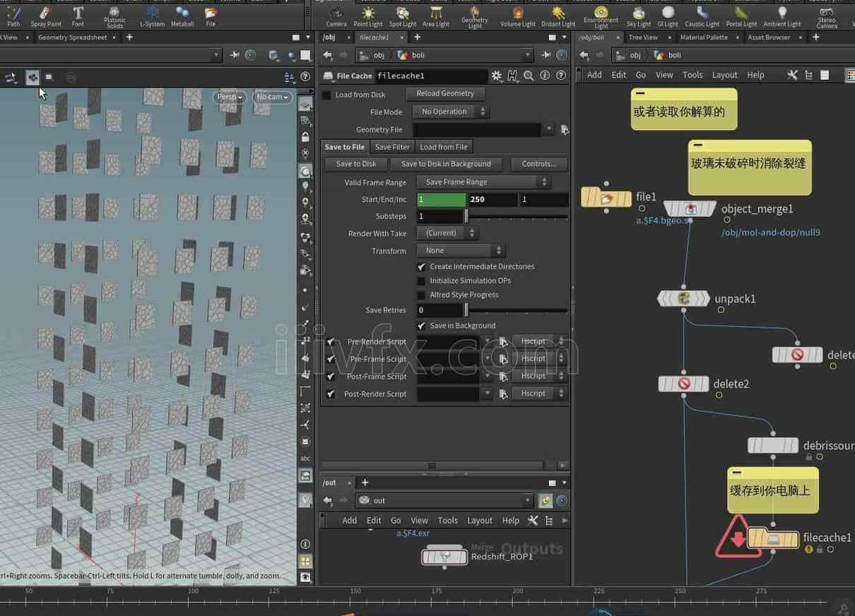Open the Material Palette pane tab
The width and height of the screenshot is (855, 616).
tap(704, 37)
